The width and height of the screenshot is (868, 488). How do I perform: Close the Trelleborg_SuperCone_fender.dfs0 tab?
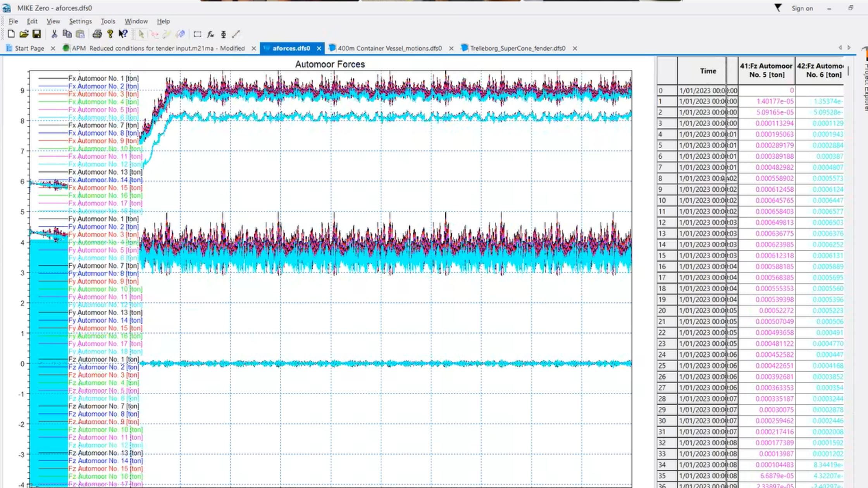(x=575, y=48)
